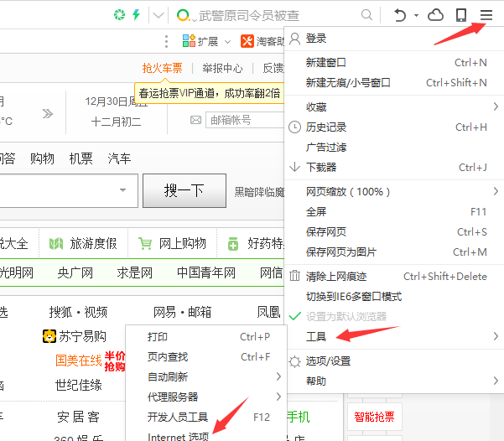Expand the 收藏 submenu
The width and height of the screenshot is (504, 441).
(394, 106)
